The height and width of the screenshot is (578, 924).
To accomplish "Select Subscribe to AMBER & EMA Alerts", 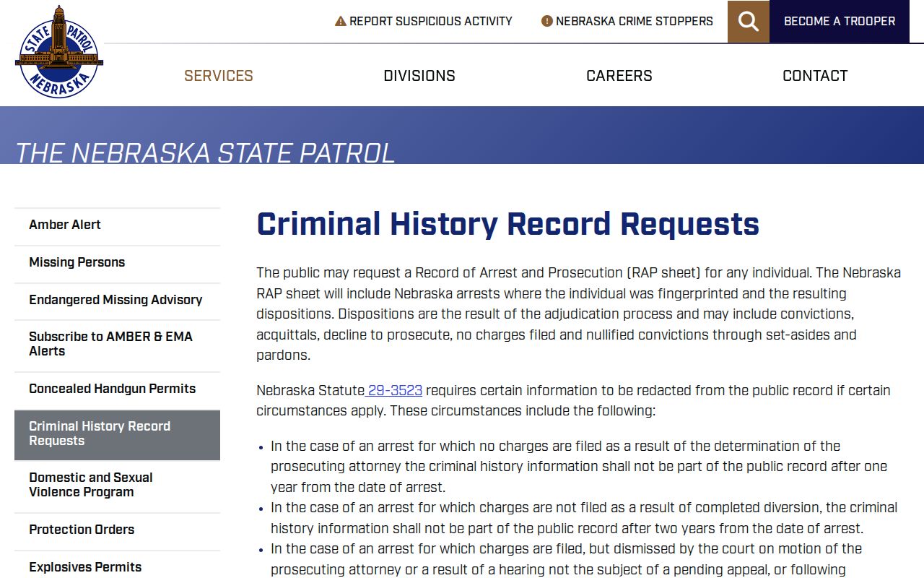I will coord(117,344).
